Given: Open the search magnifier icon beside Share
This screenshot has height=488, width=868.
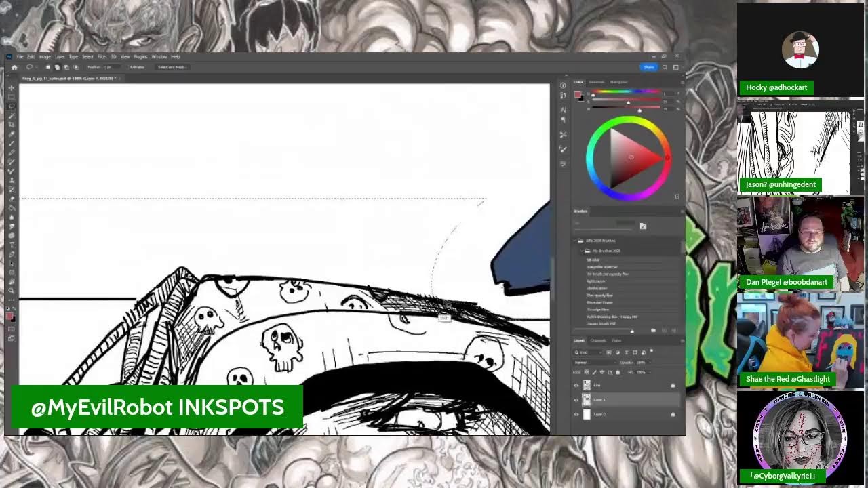Looking at the screenshot, I should 665,67.
